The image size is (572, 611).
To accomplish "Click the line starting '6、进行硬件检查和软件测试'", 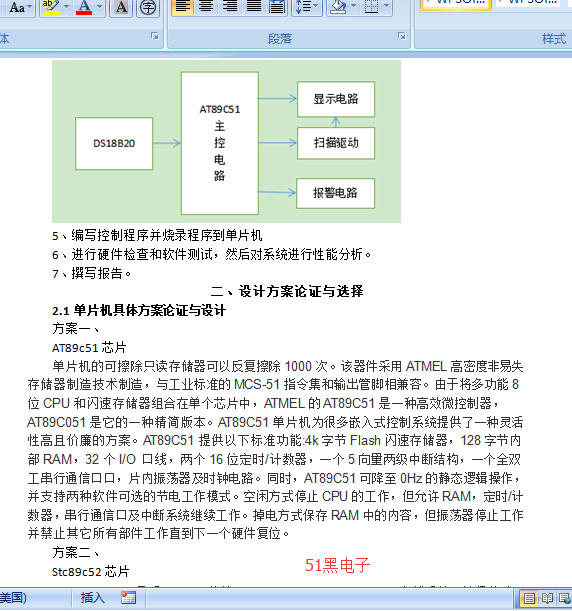I will [212, 254].
